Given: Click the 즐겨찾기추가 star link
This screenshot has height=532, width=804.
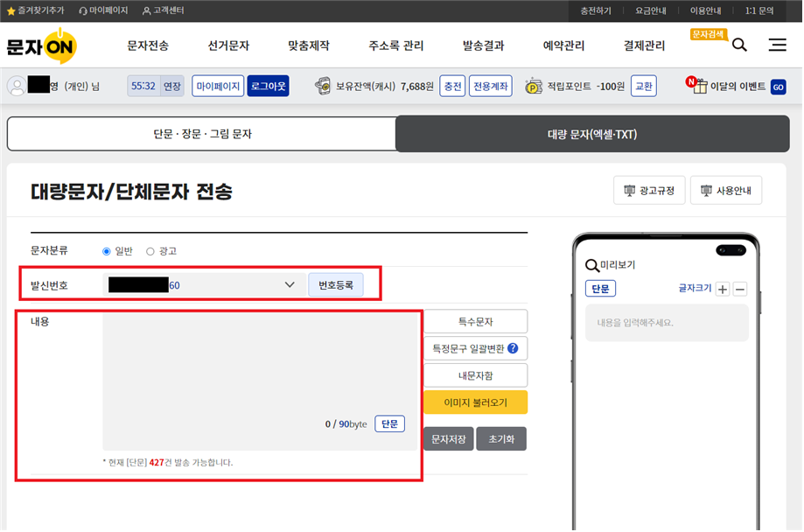Looking at the screenshot, I should tap(35, 10).
